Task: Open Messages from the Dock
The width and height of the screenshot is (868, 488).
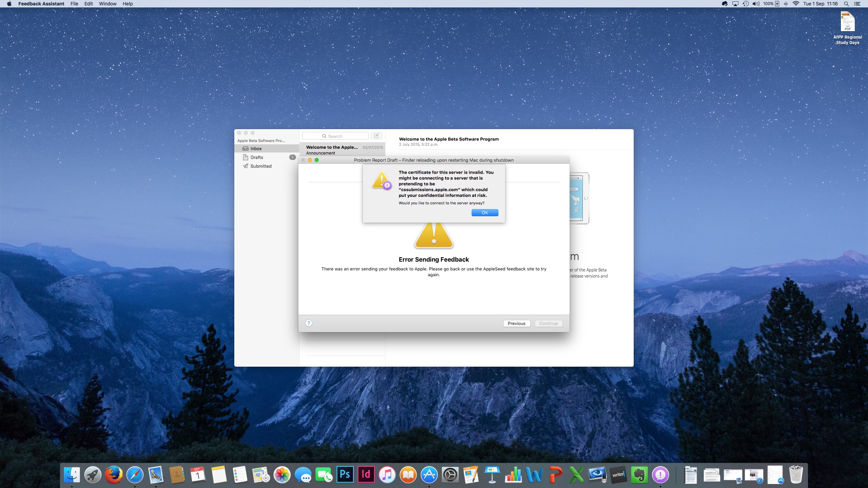Action: (x=303, y=474)
